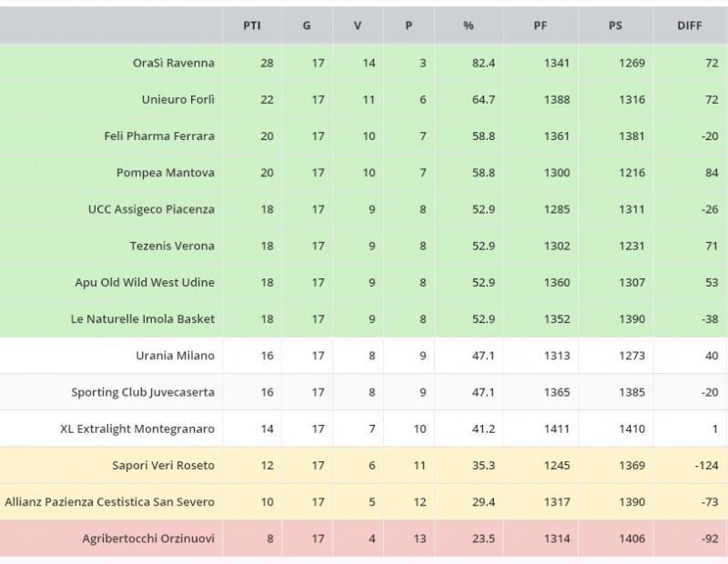Sort table by DIFF column
The image size is (728, 564).
pos(690,25)
